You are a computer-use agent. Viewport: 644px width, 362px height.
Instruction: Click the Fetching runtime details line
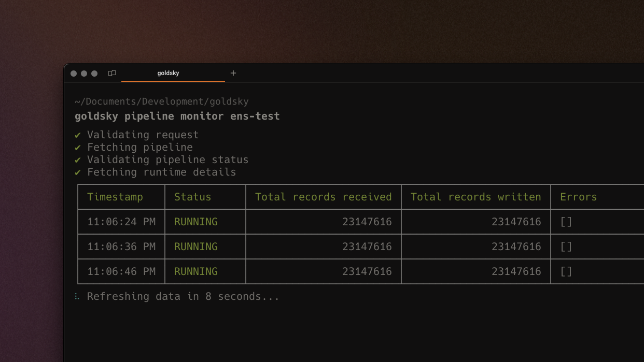pyautogui.click(x=162, y=172)
